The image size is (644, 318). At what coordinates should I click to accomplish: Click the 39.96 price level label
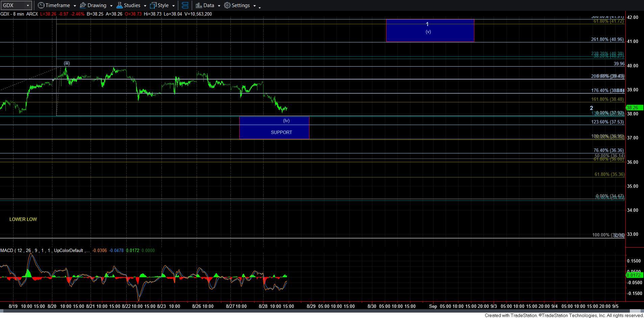(619, 64)
